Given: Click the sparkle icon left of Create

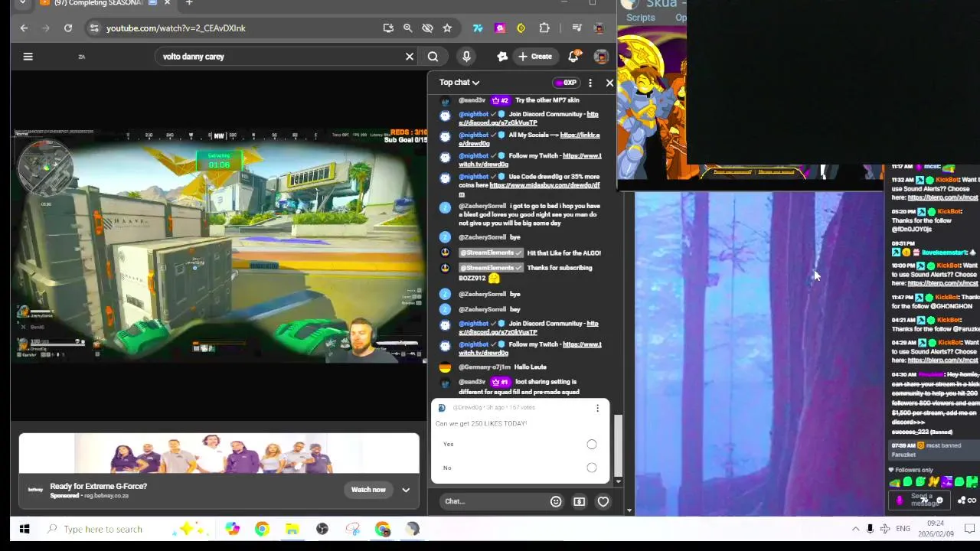Looking at the screenshot, I should (502, 57).
